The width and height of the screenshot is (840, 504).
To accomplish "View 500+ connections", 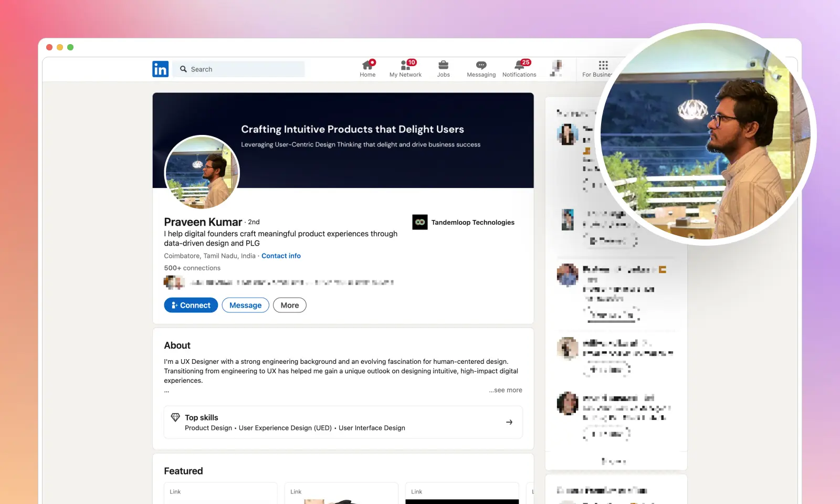I will point(192,268).
